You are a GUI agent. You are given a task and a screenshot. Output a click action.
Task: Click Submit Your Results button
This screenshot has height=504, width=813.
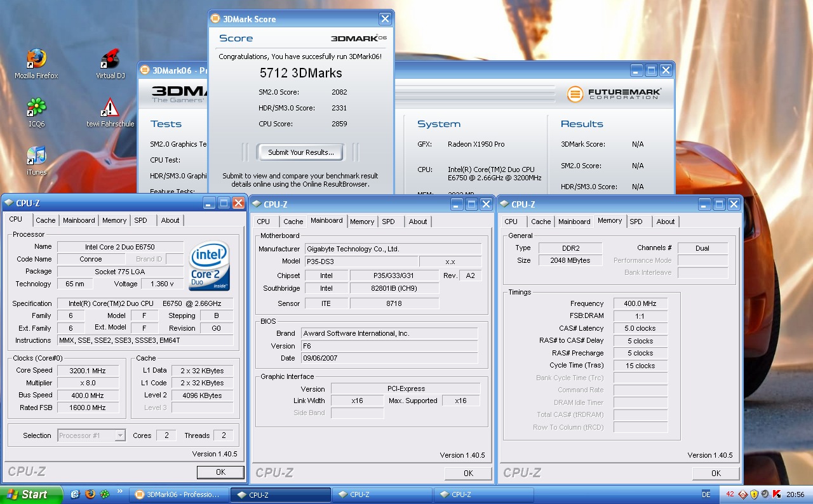coord(300,152)
